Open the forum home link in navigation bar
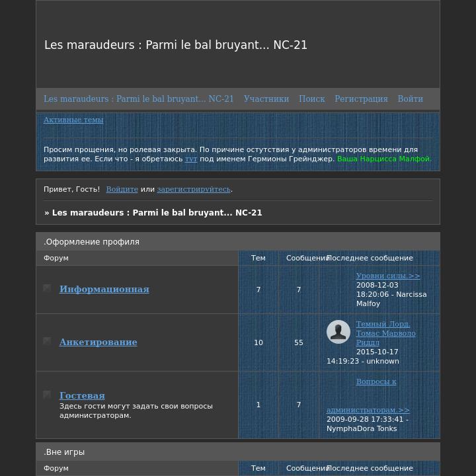Screen dimensions: 476x476 [x=138, y=99]
